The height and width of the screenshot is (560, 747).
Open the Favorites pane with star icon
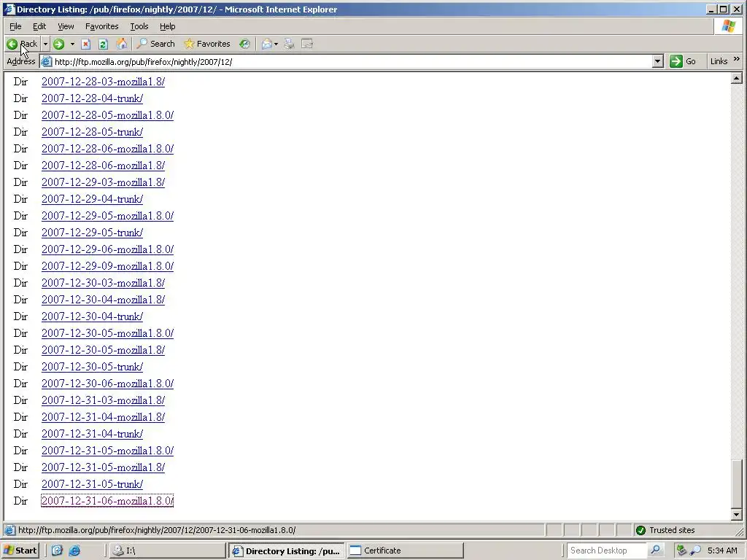pos(206,44)
